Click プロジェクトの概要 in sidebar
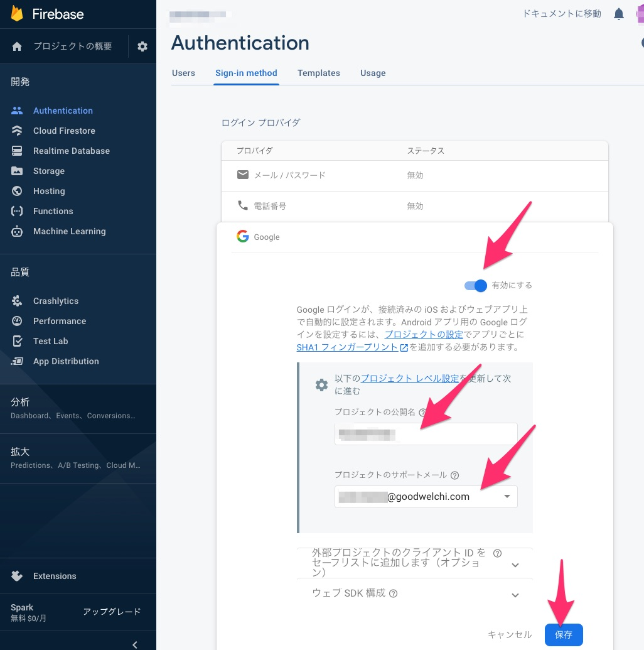The image size is (644, 650). tap(73, 46)
